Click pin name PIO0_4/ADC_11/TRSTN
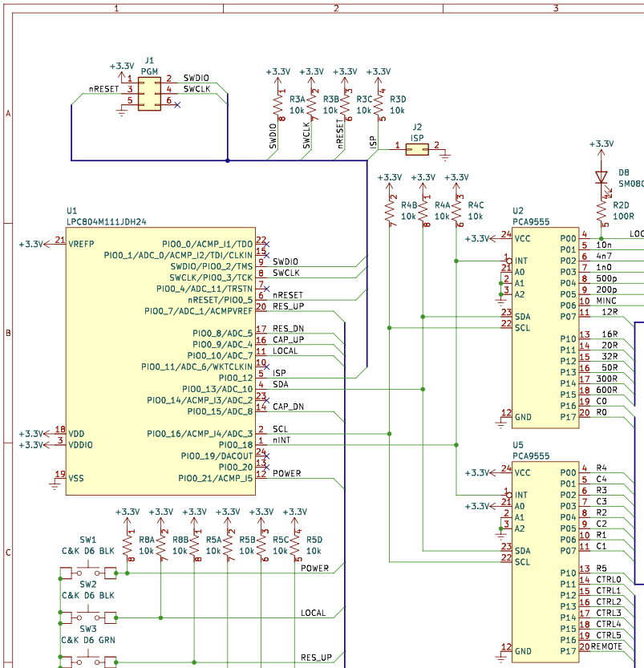This screenshot has height=668, width=644. tap(205, 289)
